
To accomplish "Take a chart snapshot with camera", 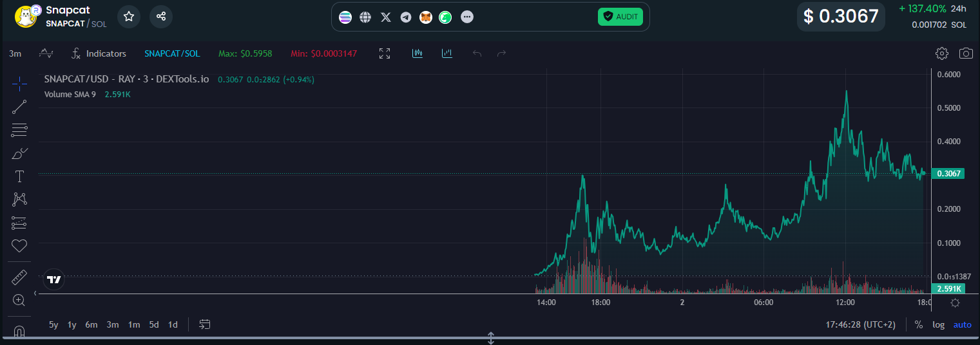I will pos(966,53).
